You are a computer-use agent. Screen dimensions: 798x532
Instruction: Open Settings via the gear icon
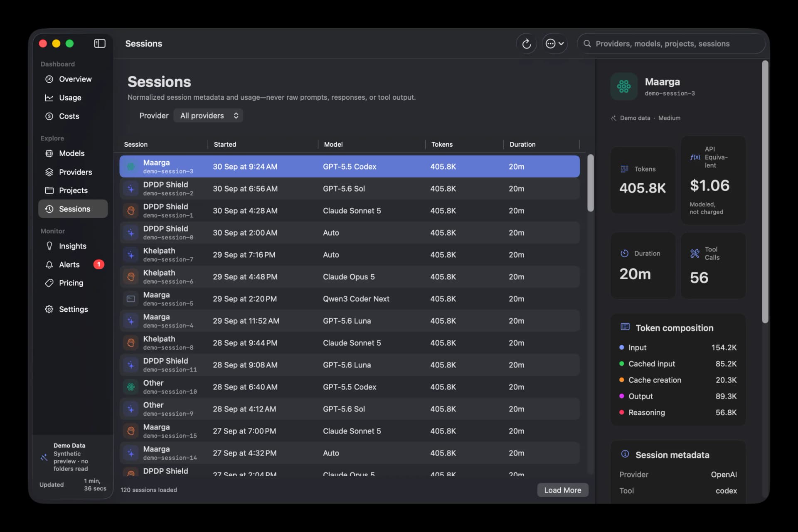[49, 309]
